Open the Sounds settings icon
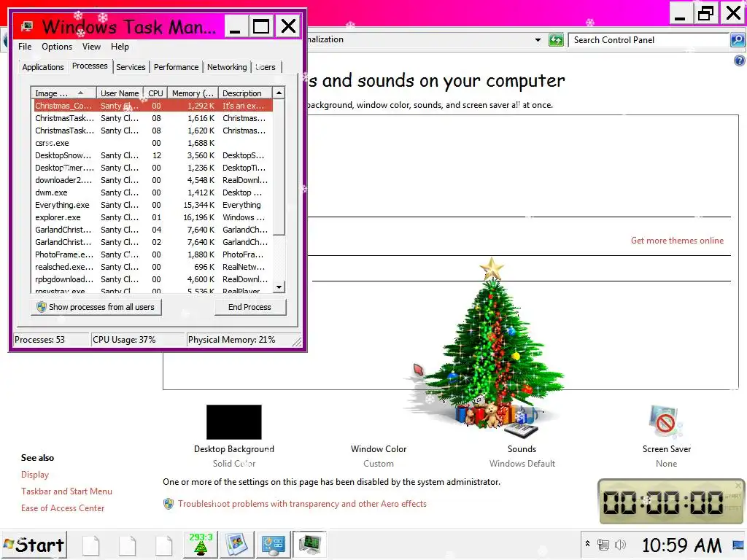Screen dimensions: 747x560 (521, 422)
